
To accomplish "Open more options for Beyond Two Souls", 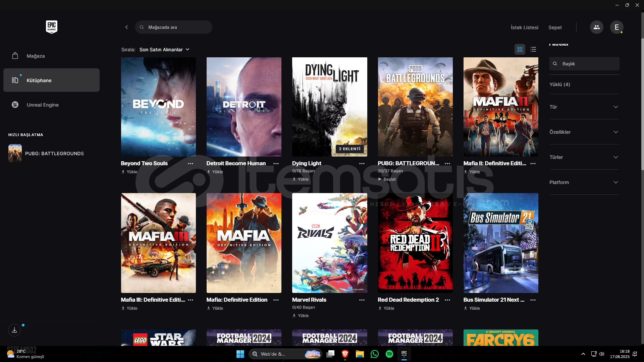I will 191,164.
